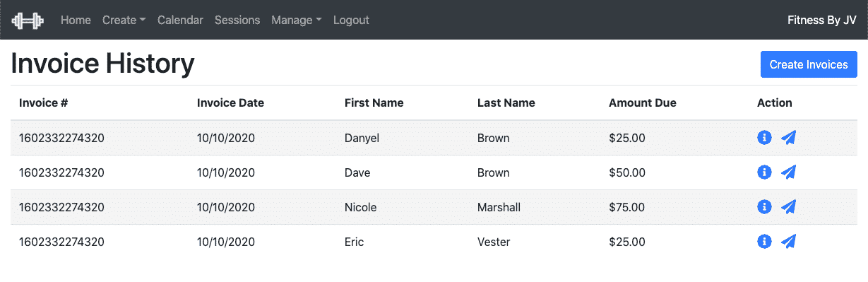Screen dimensions: 868x282
Task: Click the Invoice Date column header
Action: pyautogui.click(x=230, y=102)
